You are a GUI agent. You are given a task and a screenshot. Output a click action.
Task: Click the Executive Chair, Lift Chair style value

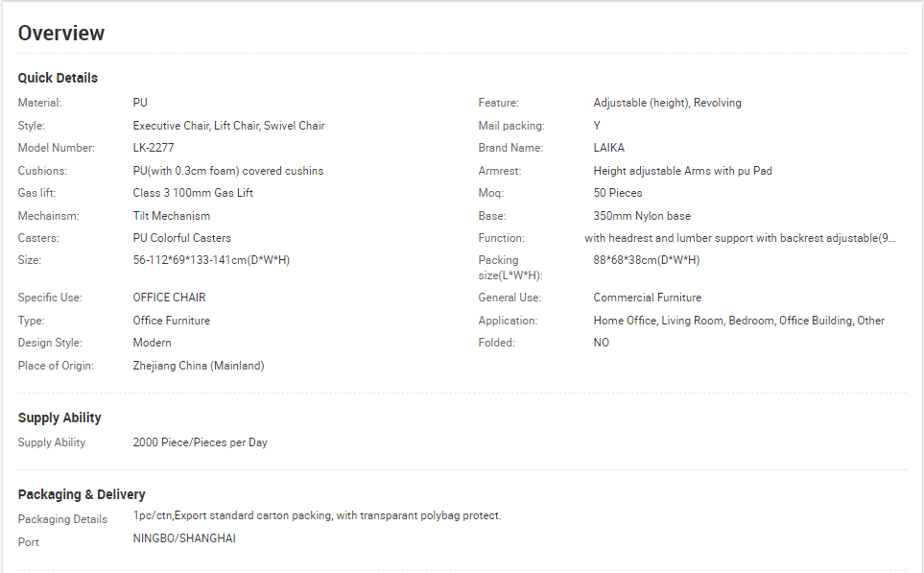coord(228,126)
